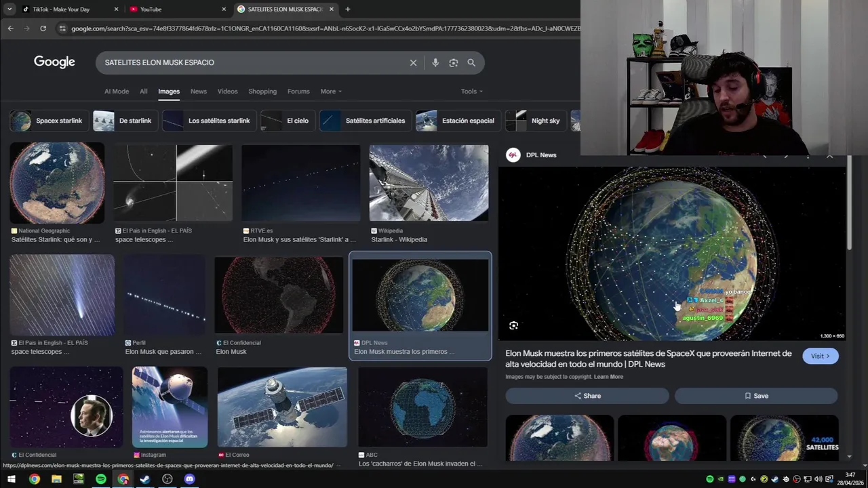
Task: Open Discord from the taskbar
Action: (190, 479)
